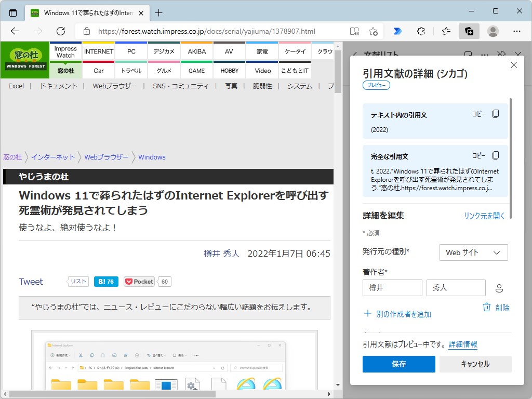Screen dimensions: 532x399
Task: Open the 発行元の種別 Web サイト dropdown
Action: (x=473, y=252)
